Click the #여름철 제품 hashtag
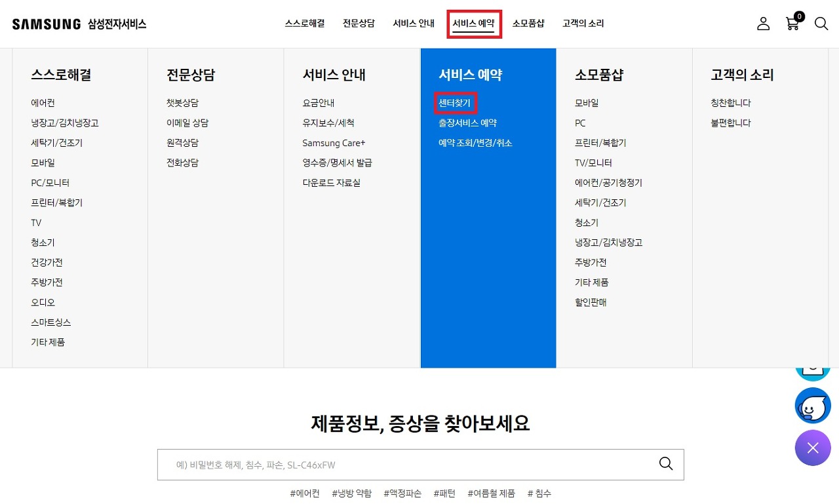Screen dimensions: 839x504 (x=492, y=493)
